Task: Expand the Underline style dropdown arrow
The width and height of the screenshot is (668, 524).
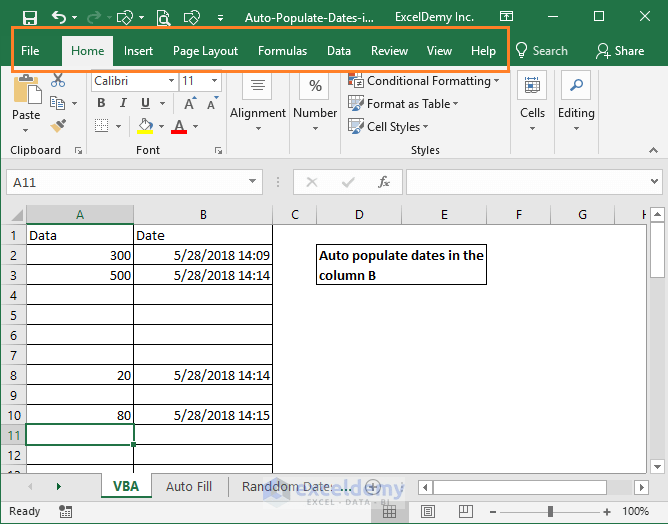Action: [162, 103]
